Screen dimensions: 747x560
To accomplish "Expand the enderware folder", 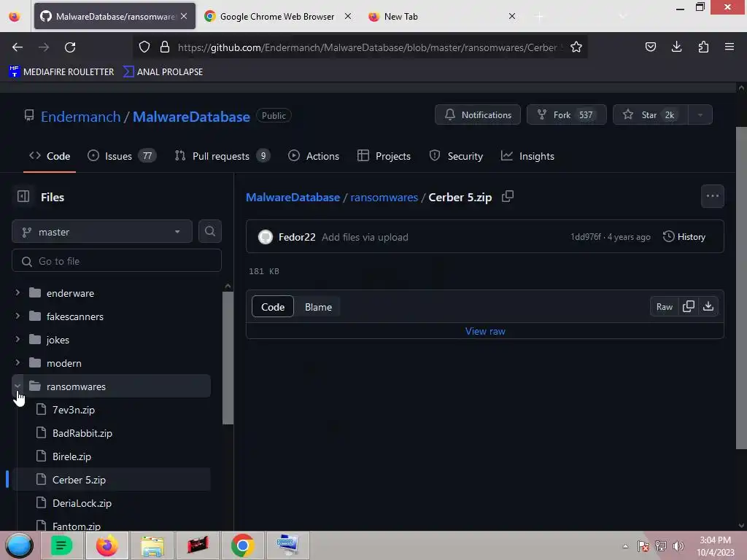I will coord(18,292).
